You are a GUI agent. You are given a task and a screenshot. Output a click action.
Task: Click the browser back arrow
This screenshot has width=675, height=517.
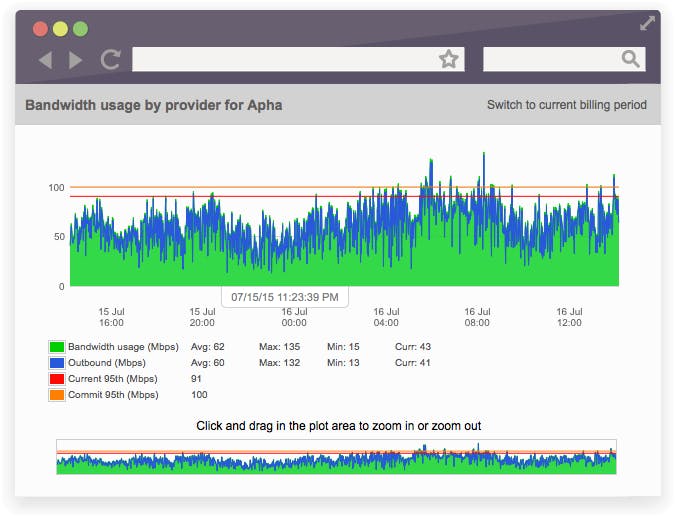[45, 60]
